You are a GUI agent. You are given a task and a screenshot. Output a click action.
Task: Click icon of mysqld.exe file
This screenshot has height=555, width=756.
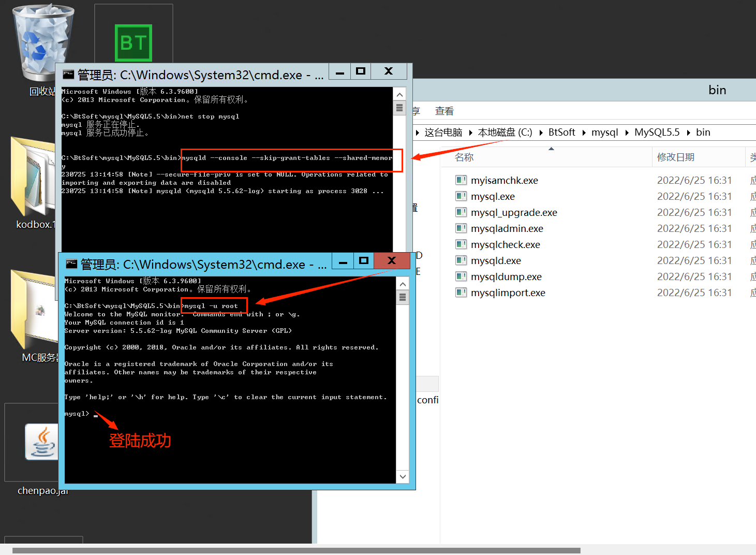tap(461, 260)
